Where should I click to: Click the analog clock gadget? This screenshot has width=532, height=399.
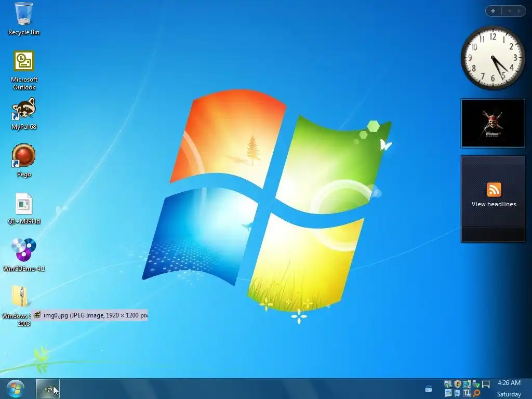coord(493,58)
